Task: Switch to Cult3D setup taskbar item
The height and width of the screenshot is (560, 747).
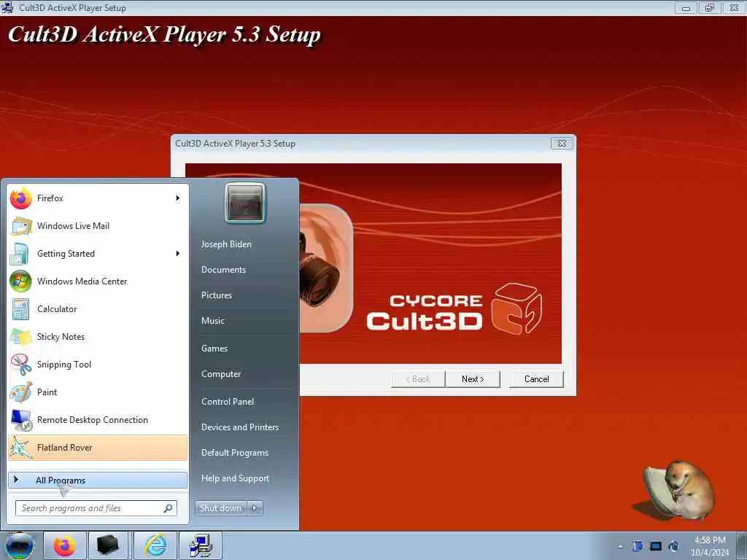Action: (x=200, y=545)
